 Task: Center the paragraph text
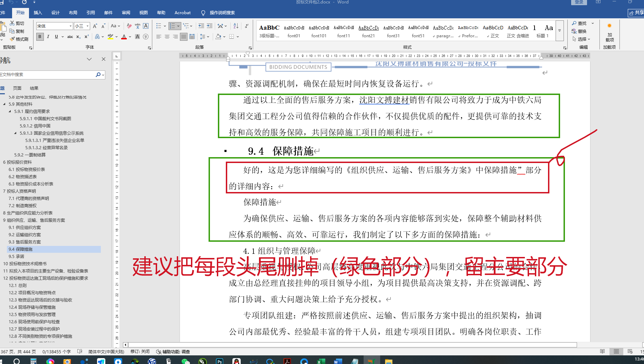click(167, 37)
